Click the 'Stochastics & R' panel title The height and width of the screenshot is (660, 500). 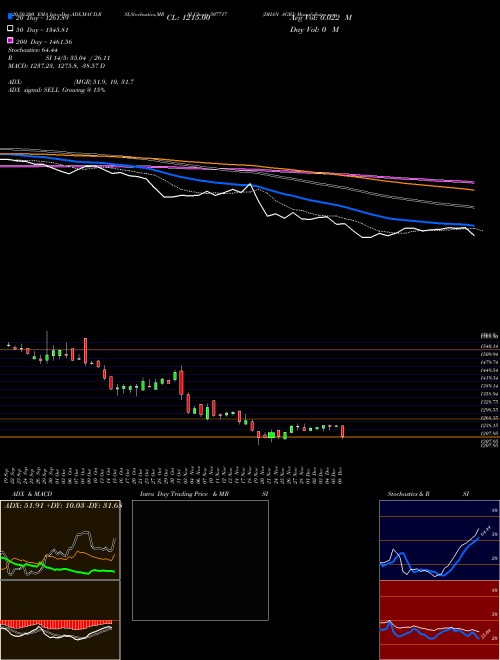coord(408,494)
